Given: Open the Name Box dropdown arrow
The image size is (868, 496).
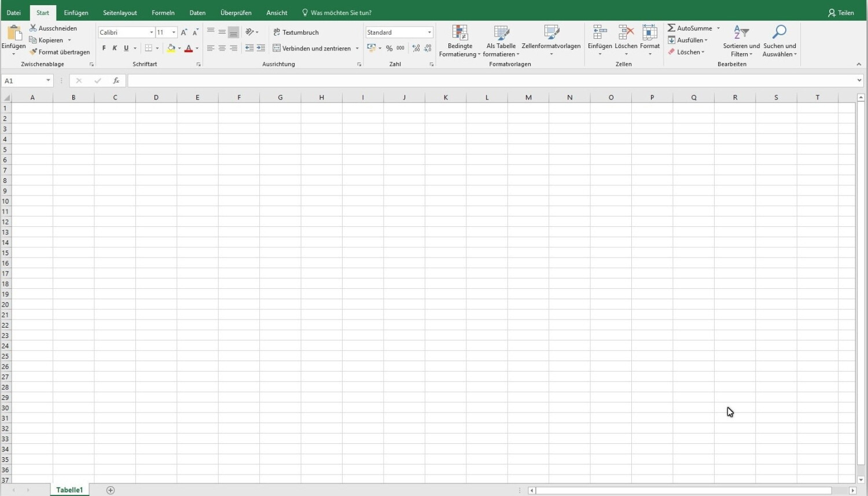Looking at the screenshot, I should pos(48,81).
